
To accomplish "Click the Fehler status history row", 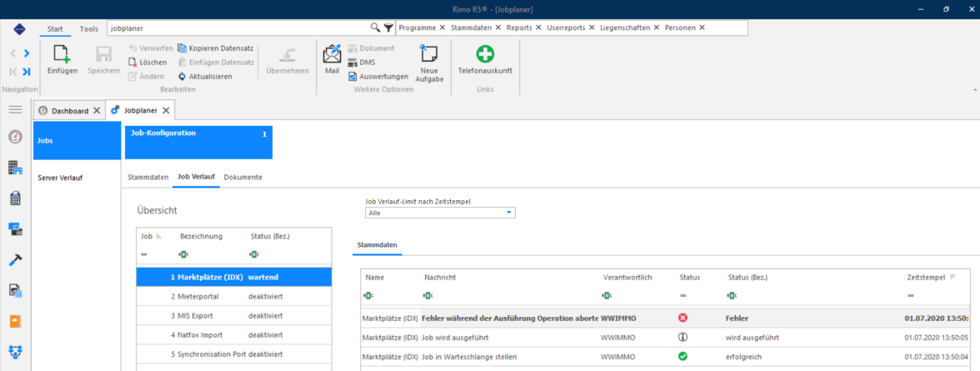I will click(664, 318).
